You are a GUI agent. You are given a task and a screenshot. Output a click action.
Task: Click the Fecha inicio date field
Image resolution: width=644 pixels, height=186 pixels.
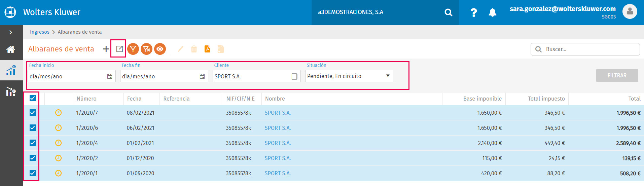(x=72, y=76)
